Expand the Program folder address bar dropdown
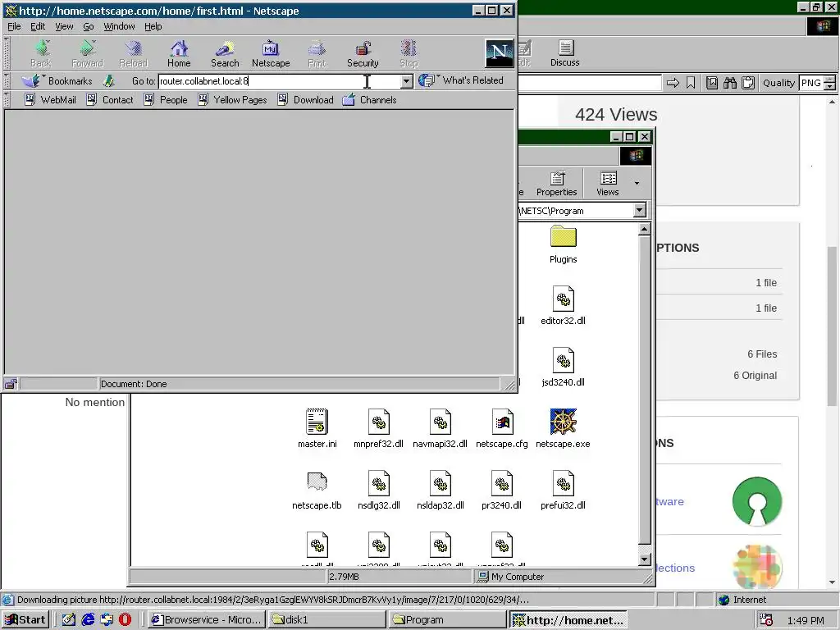Screen dimensions: 840x630 [640, 210]
